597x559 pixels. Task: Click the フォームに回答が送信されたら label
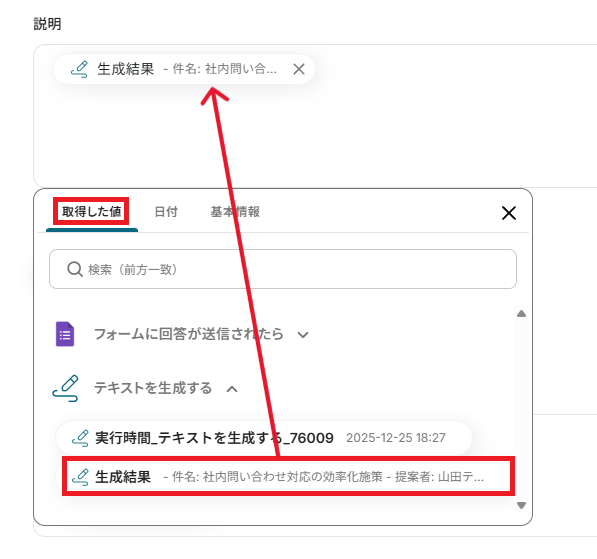(x=189, y=334)
